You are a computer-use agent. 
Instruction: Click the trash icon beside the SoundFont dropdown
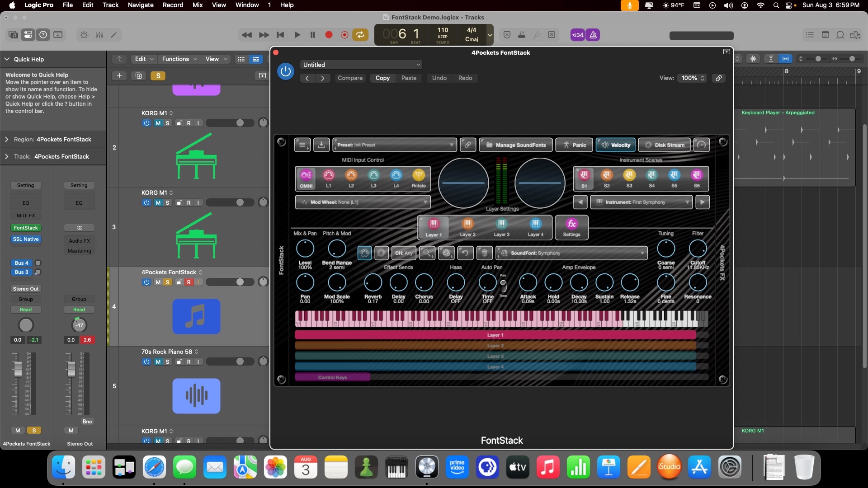pos(484,253)
